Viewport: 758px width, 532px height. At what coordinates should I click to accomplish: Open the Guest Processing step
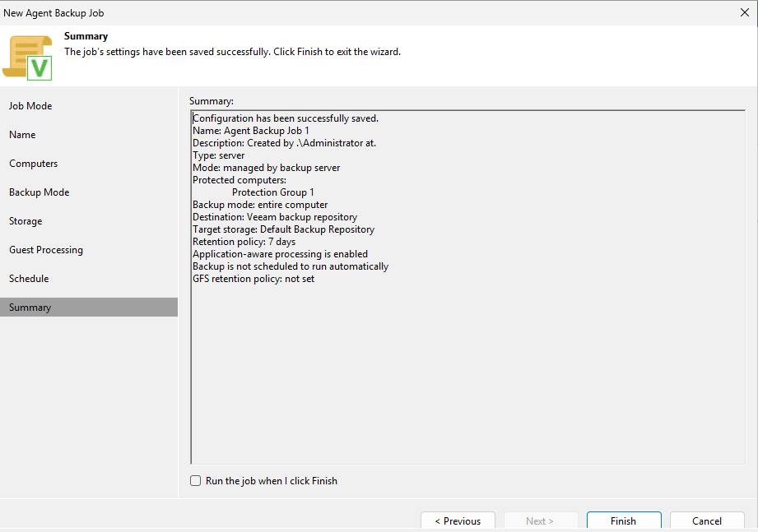pos(46,250)
